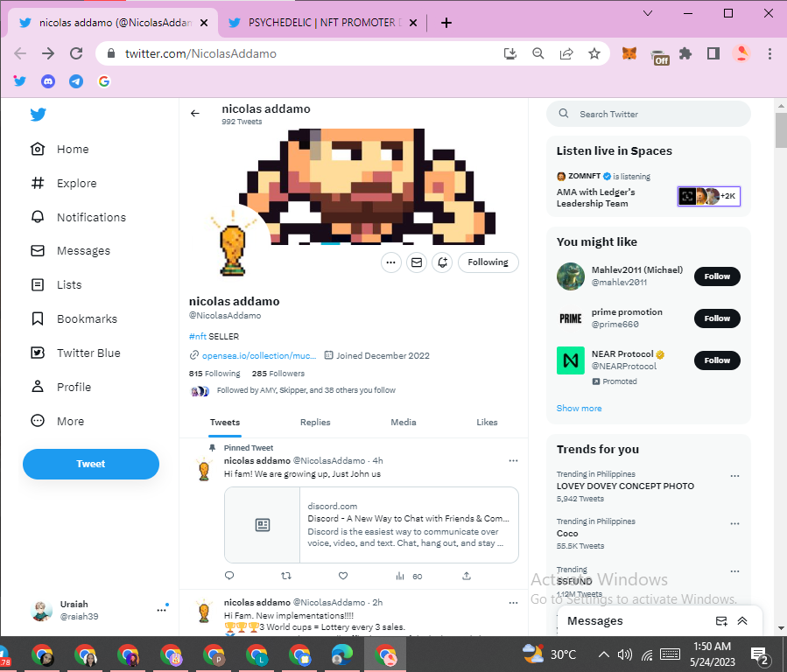
Task: Retweet the pinned tweet
Action: click(x=286, y=576)
